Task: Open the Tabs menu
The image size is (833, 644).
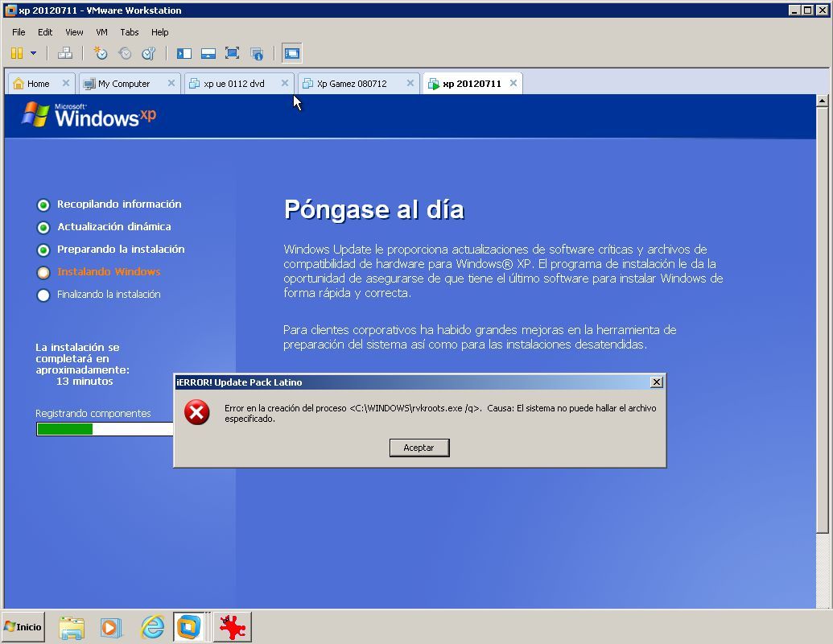Action: (x=130, y=32)
